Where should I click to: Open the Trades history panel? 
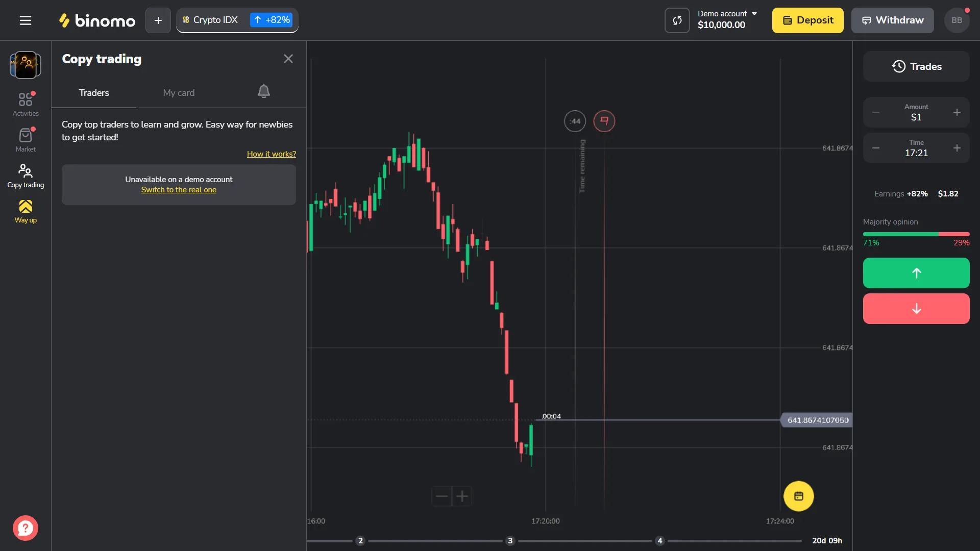point(916,66)
